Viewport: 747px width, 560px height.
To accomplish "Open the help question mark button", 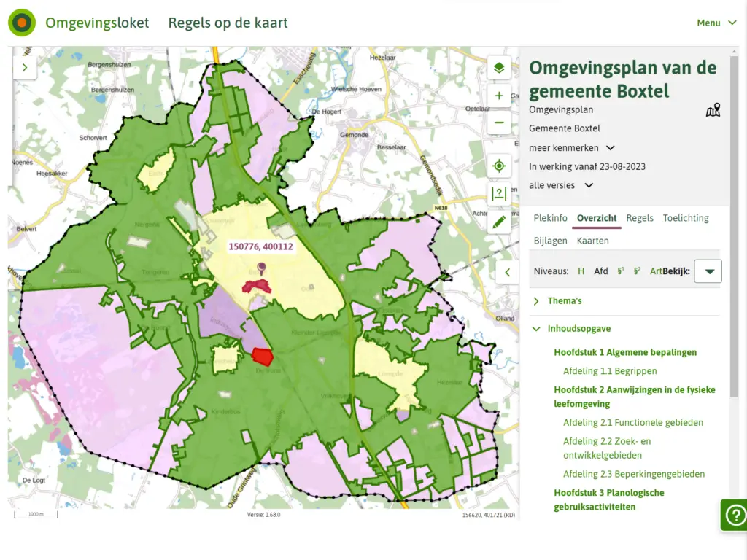I will (x=733, y=516).
